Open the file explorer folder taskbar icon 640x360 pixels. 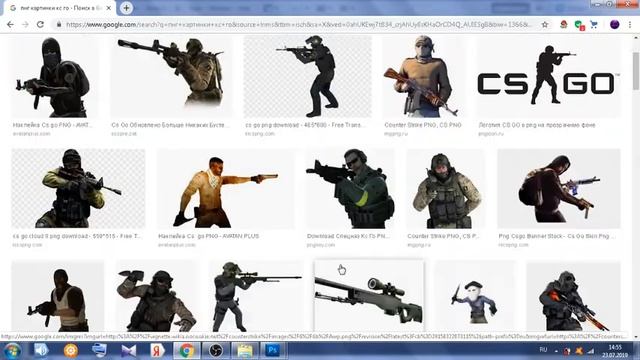tap(244, 350)
